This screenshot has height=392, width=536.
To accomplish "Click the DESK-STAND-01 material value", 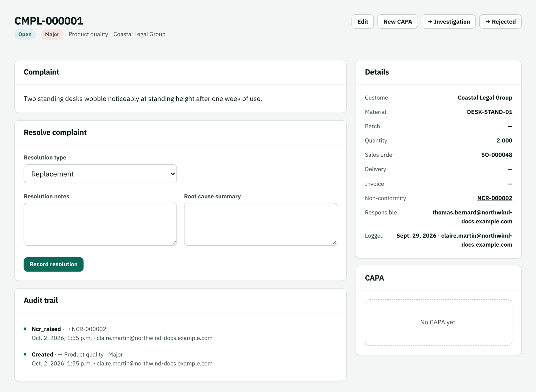I will pyautogui.click(x=490, y=112).
